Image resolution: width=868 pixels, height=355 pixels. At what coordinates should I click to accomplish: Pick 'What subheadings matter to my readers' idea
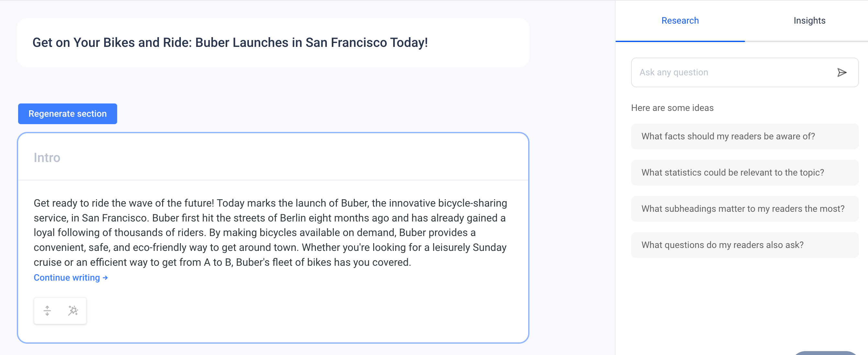click(745, 209)
